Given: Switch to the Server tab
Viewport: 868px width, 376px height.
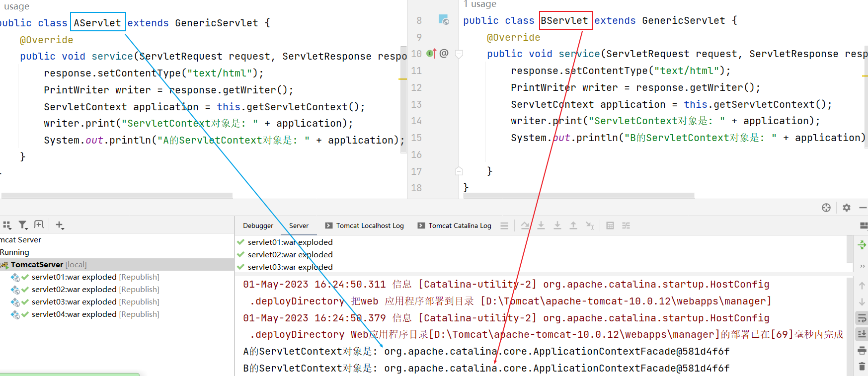Looking at the screenshot, I should (x=299, y=226).
